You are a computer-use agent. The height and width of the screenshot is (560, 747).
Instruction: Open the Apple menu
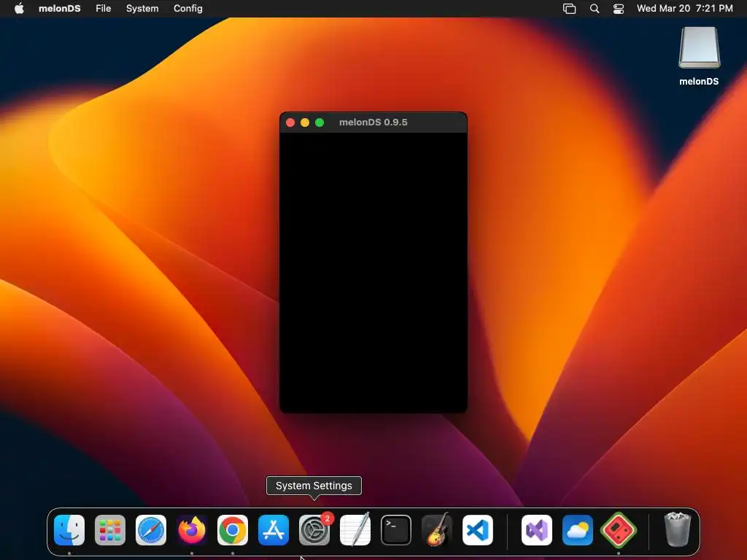[x=19, y=9]
